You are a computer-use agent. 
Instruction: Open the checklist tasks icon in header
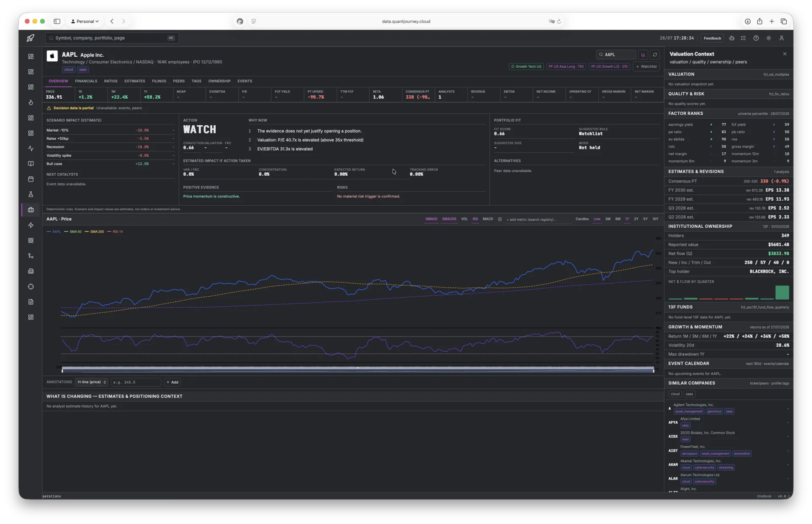(743, 38)
